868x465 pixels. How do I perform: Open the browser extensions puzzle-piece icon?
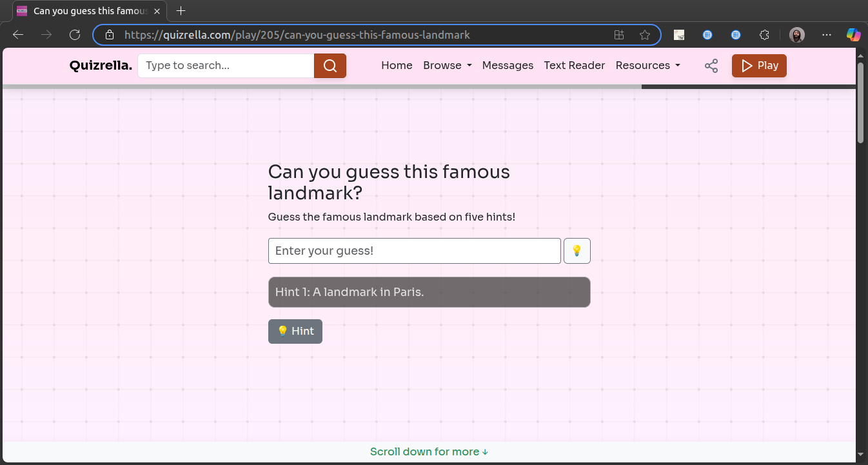(764, 35)
